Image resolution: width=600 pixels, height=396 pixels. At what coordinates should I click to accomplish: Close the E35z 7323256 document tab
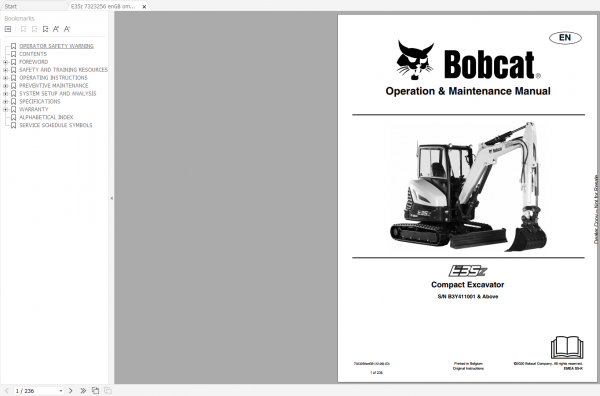click(144, 7)
